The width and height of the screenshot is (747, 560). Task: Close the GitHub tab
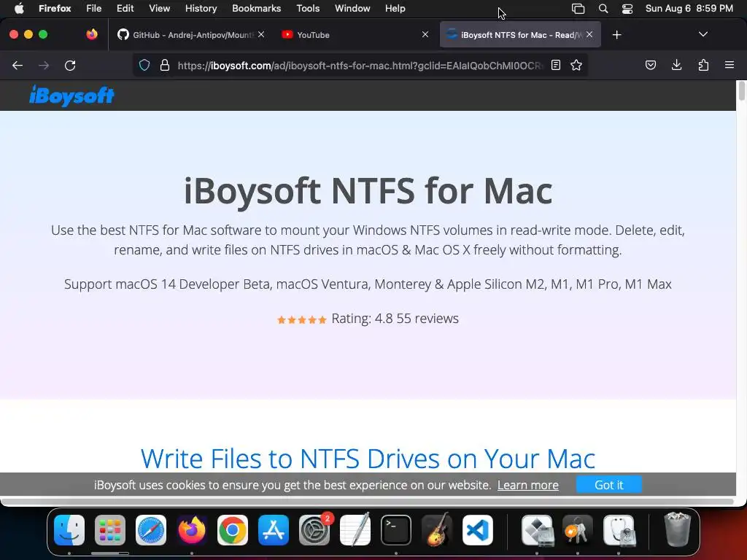[x=261, y=34]
